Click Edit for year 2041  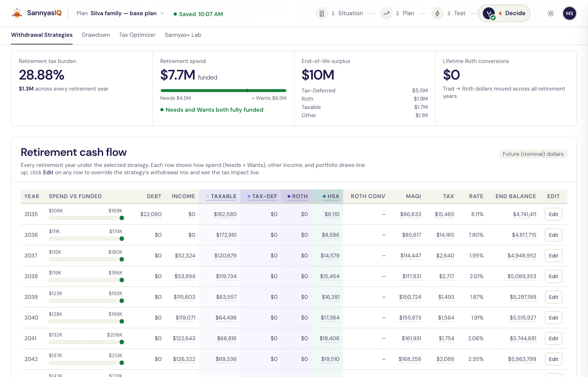point(553,338)
